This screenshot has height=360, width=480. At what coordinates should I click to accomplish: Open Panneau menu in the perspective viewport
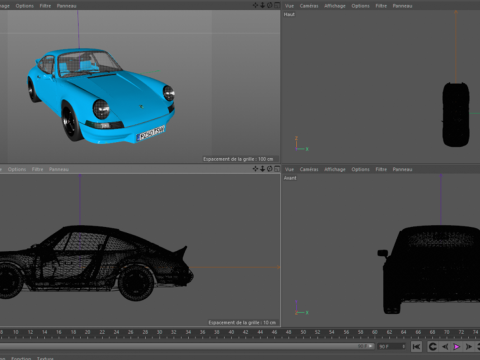(x=66, y=6)
